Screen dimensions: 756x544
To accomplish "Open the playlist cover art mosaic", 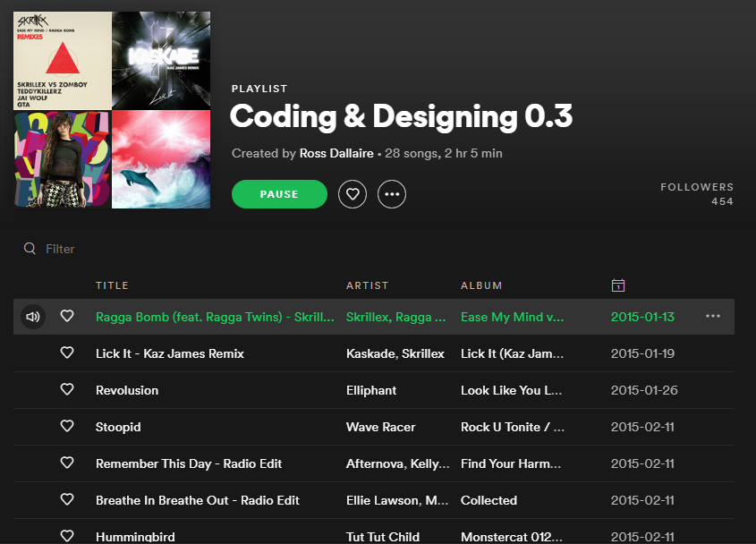I will (x=112, y=110).
